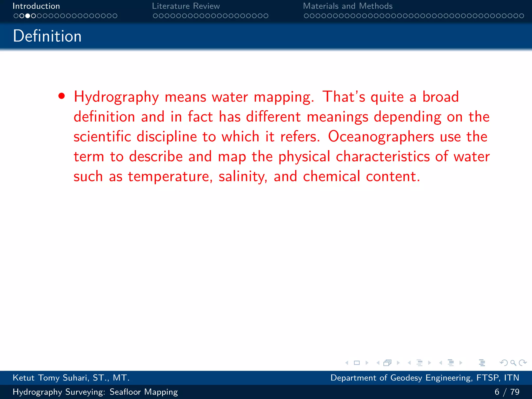Select the last navigation dot under Materials and Methods
The height and width of the screenshot is (399, 532).
click(521, 16)
